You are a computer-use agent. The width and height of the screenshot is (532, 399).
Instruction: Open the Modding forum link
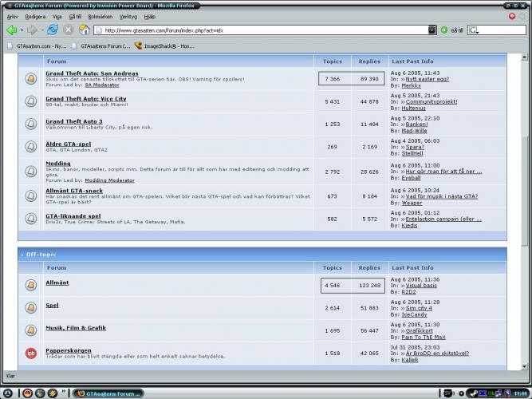click(x=59, y=162)
